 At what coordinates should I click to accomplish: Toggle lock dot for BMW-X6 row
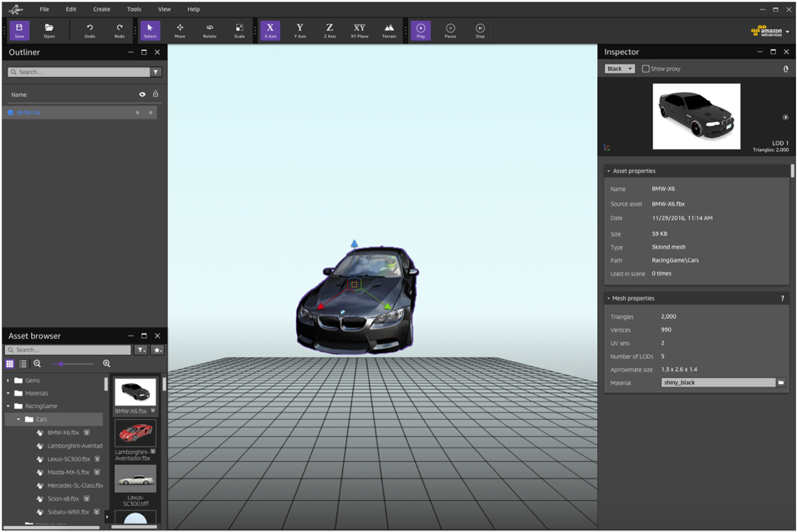click(x=151, y=112)
